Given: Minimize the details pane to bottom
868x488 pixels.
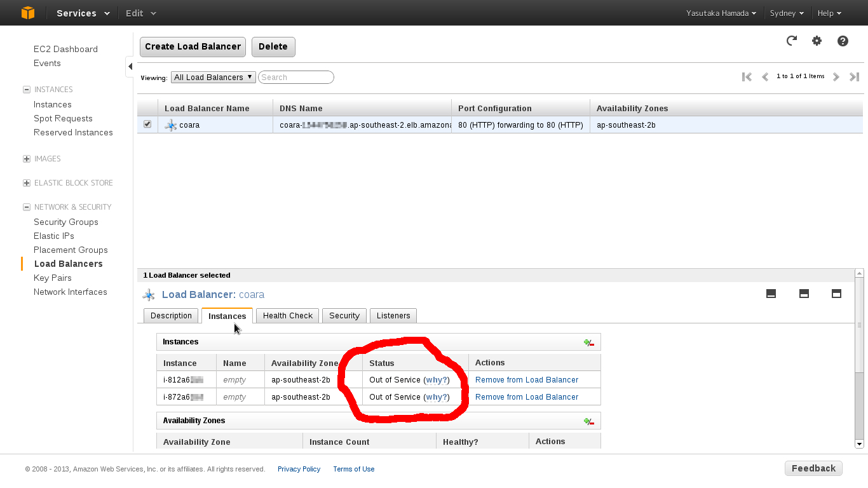Looking at the screenshot, I should (771, 294).
